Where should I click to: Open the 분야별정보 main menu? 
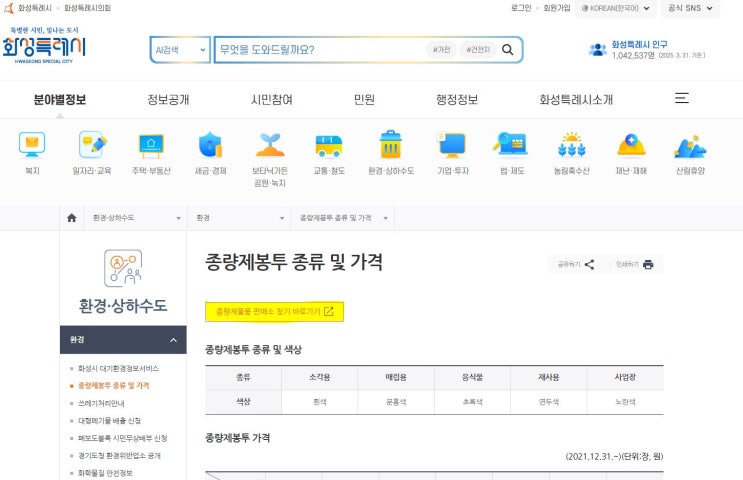pyautogui.click(x=60, y=100)
